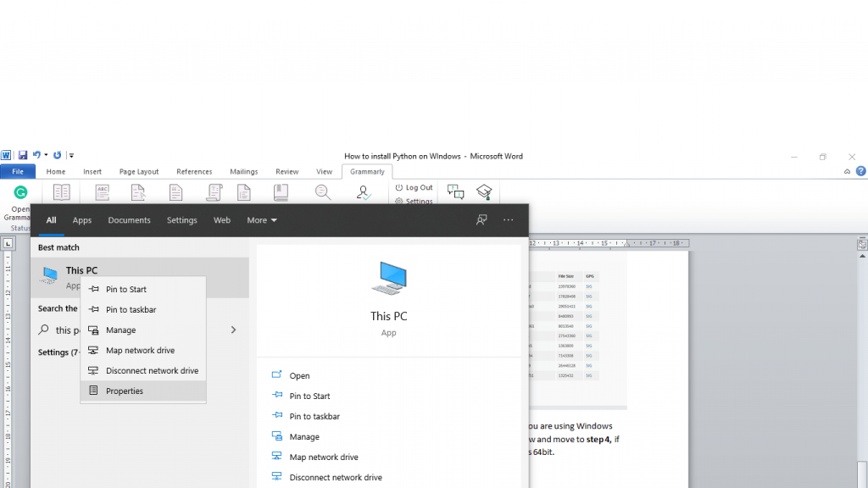Minimize the ribbon with the caret icon
This screenshot has width=868, height=488.
point(847,171)
